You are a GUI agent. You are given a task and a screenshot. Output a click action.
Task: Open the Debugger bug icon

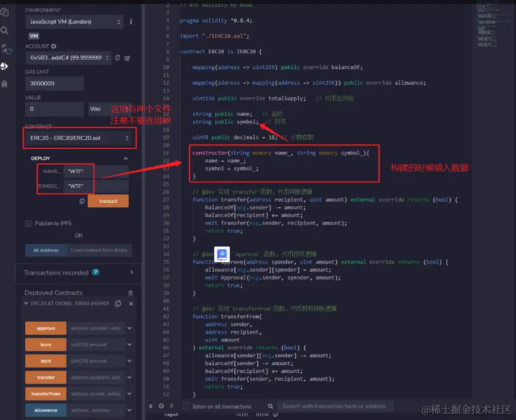click(4, 84)
